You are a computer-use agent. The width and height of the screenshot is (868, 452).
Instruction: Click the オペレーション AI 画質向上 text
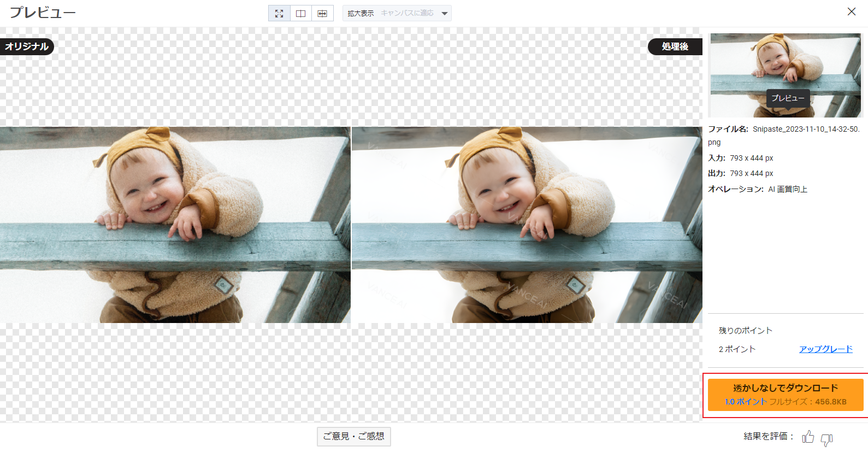(x=757, y=189)
